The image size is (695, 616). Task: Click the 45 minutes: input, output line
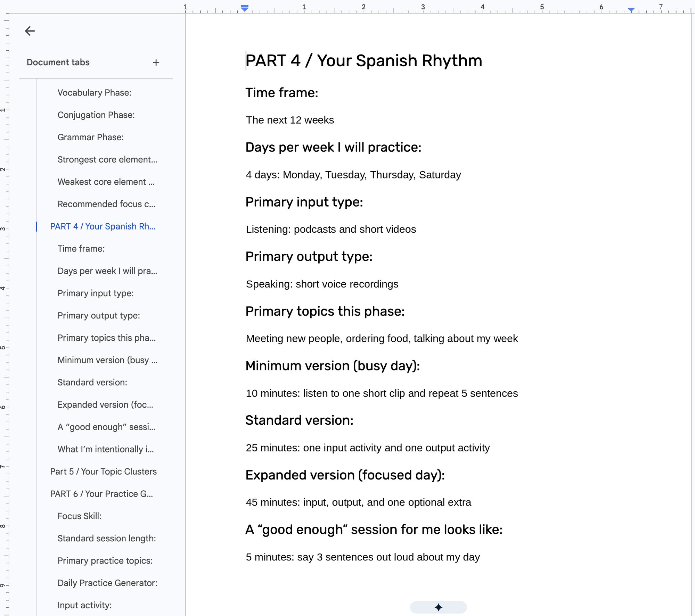tap(358, 502)
